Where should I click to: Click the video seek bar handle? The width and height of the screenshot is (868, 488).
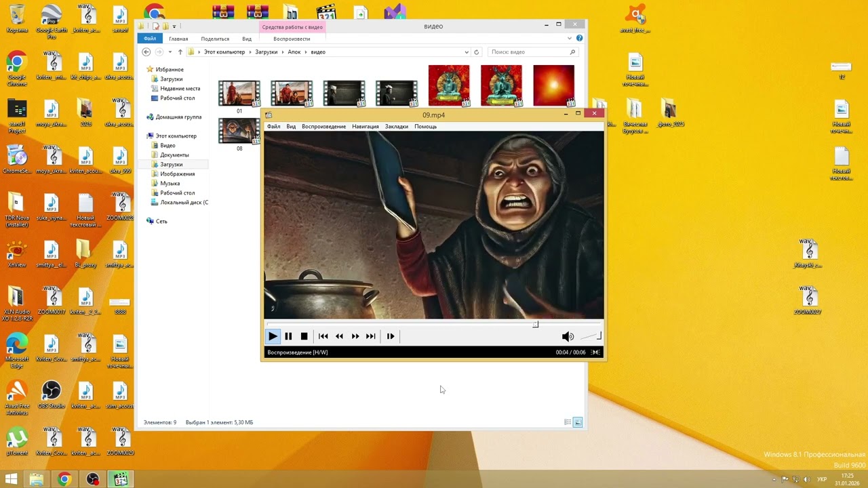(536, 325)
